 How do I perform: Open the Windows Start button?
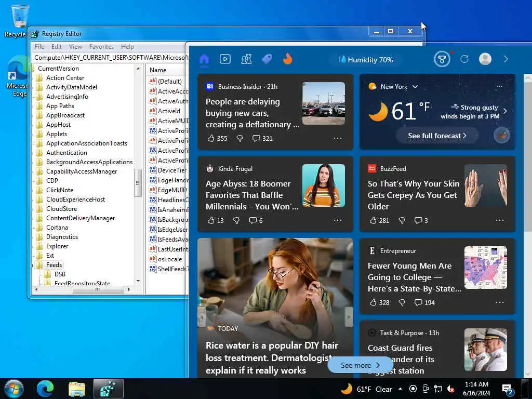click(x=14, y=389)
